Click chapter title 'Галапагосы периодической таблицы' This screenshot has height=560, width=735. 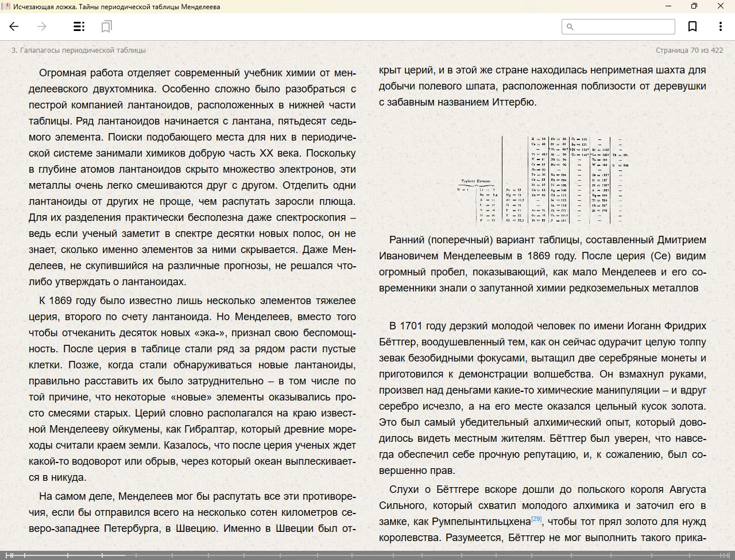coord(79,50)
